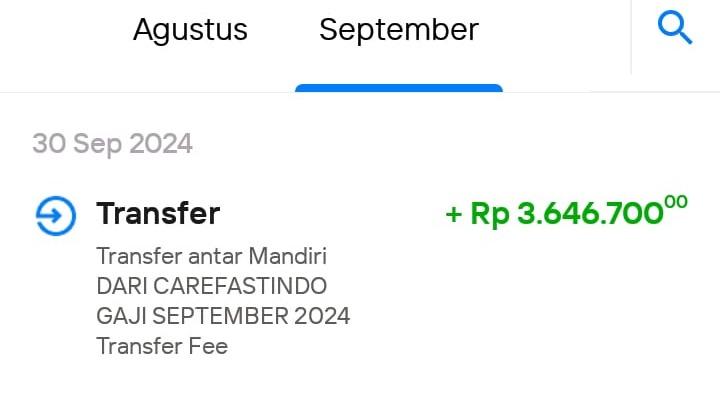Click whitespace between Transfer title and amount
720x411 pixels.
click(331, 214)
